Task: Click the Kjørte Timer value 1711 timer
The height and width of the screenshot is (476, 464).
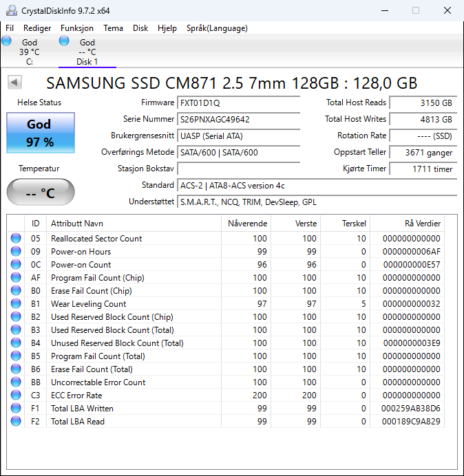Action: (423, 169)
